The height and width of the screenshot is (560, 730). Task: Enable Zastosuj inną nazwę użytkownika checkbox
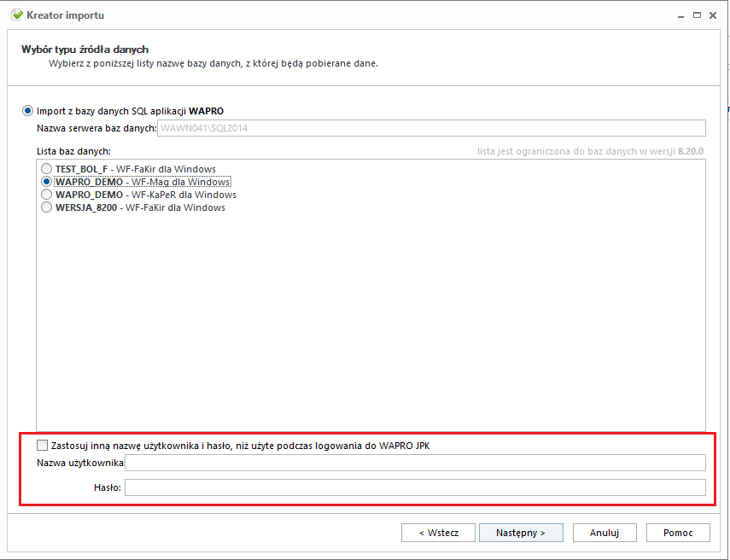[43, 446]
